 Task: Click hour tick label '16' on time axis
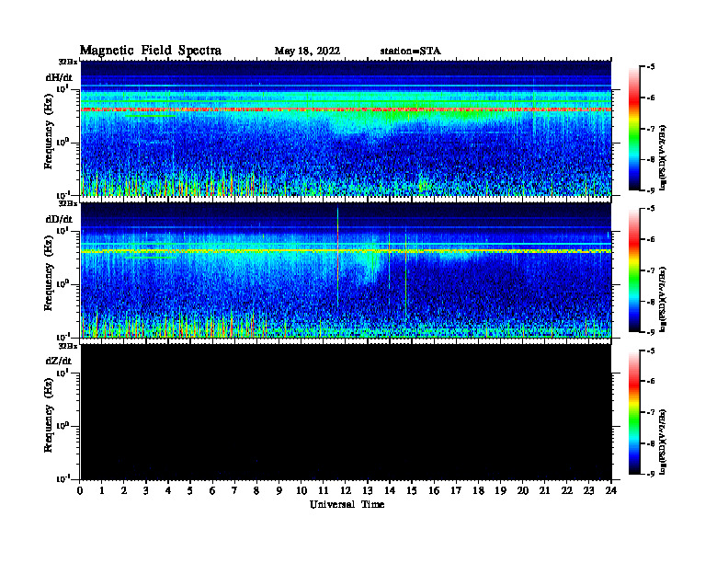[x=434, y=491]
